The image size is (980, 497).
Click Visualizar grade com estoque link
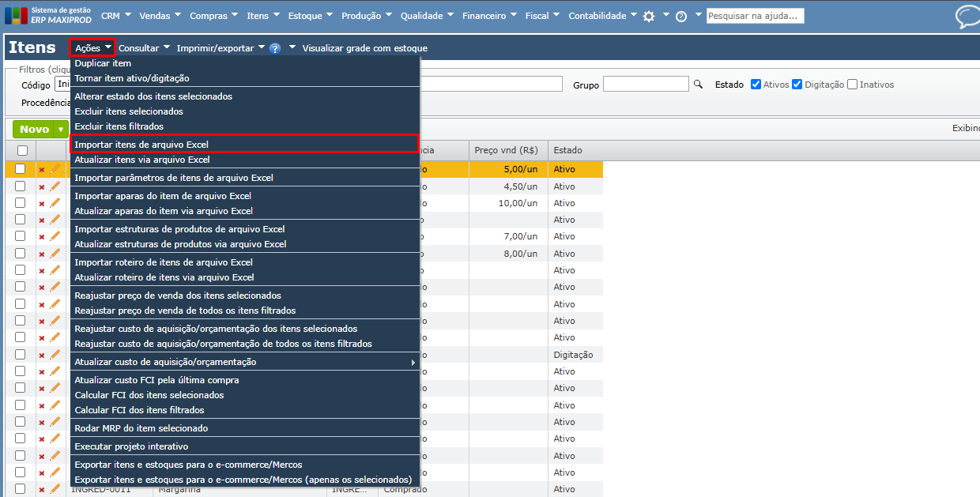coord(364,48)
